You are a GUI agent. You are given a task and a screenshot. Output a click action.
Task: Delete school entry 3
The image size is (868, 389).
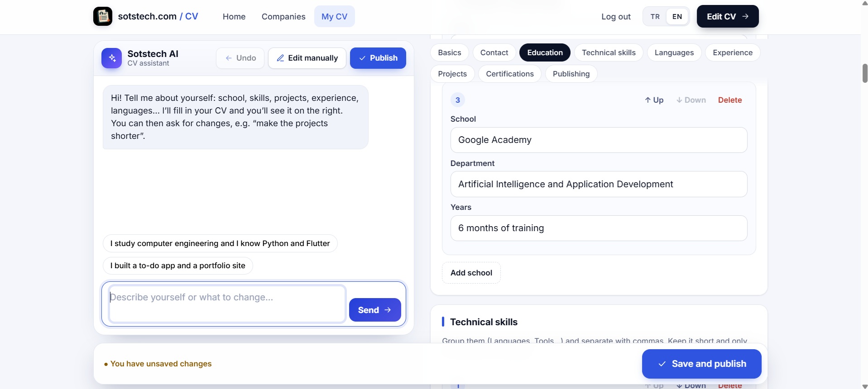point(730,100)
